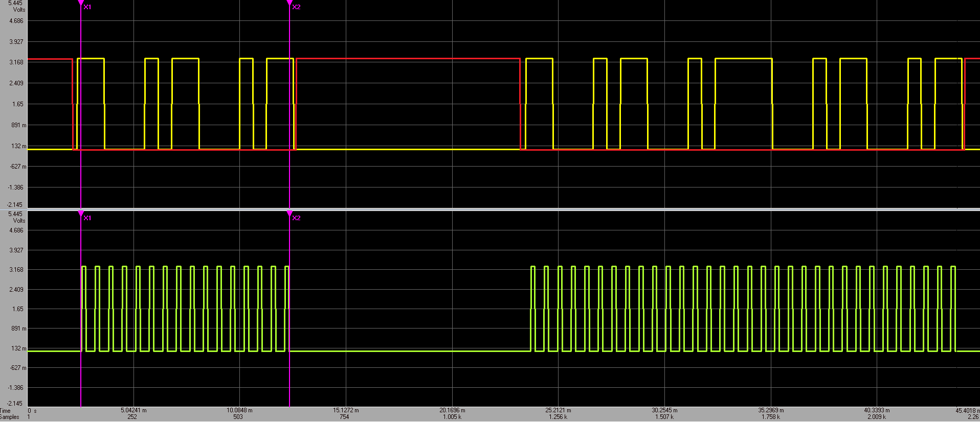The width and height of the screenshot is (980, 422).
Task: Click "Volts" unit label in upper pane
Action: 19,10
